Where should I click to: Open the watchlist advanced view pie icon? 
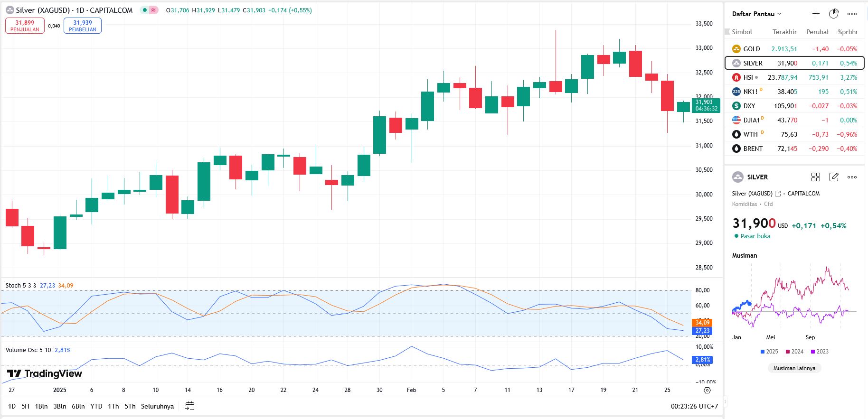point(834,14)
